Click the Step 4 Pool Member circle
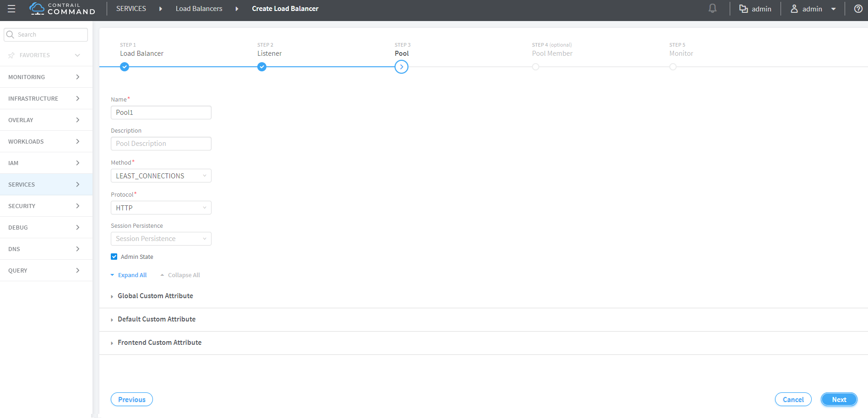Screen dimensions: 868x418 [x=536, y=67]
